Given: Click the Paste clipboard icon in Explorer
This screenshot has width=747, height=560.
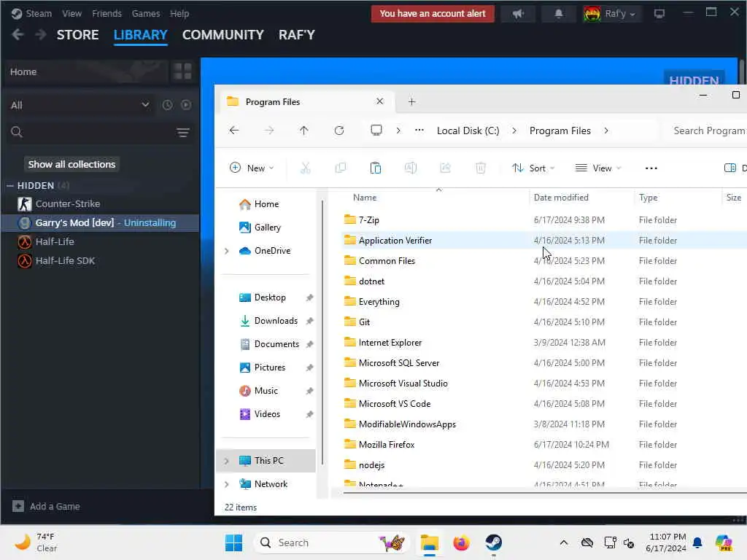Looking at the screenshot, I should (x=376, y=168).
